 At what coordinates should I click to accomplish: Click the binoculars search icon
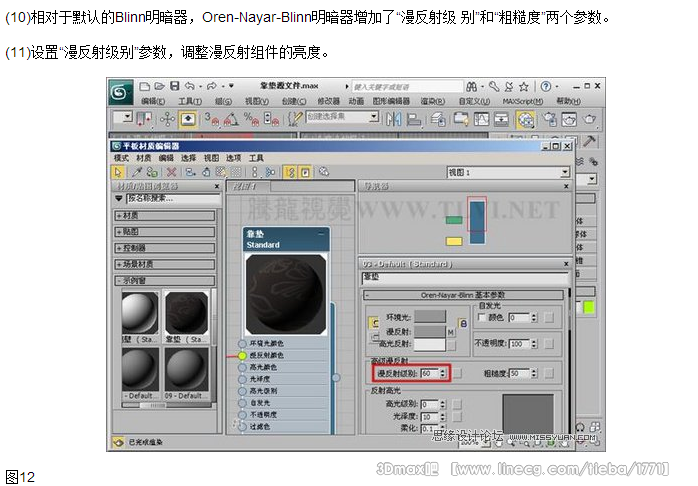472,86
